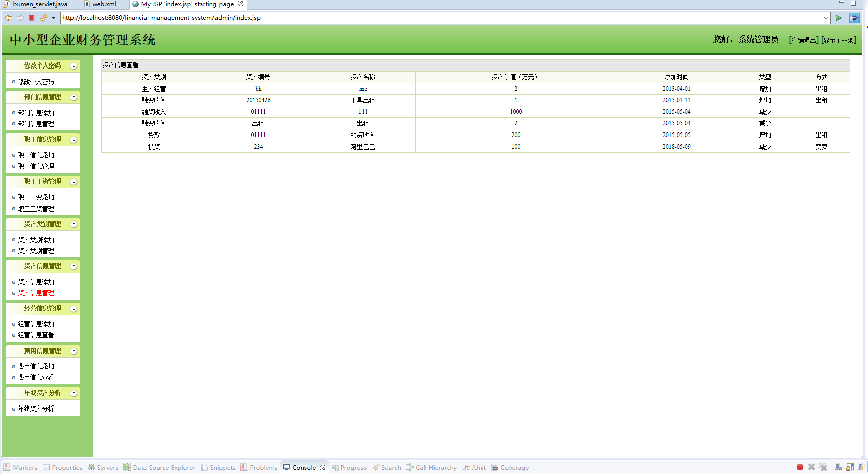The width and height of the screenshot is (868, 474).
Task: Open the red 资产信息管理 link
Action: click(36, 293)
